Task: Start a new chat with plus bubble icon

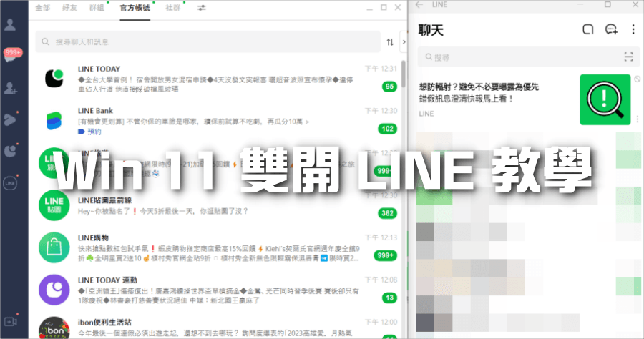Action: tap(611, 29)
